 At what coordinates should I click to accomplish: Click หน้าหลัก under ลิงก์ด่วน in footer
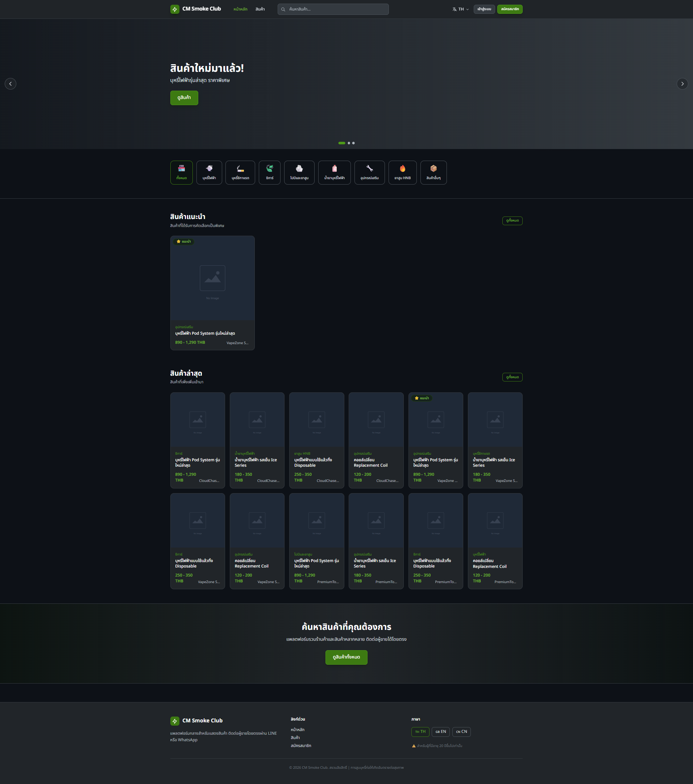(298, 730)
